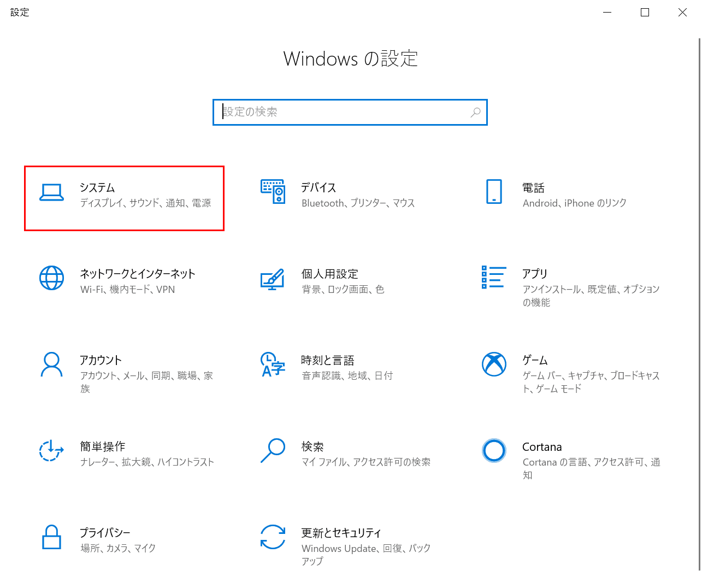Viewport: 702px width, 588px height.
Task: Click the text アンインストール、既定値、オプションの機能
Action: 591,296
